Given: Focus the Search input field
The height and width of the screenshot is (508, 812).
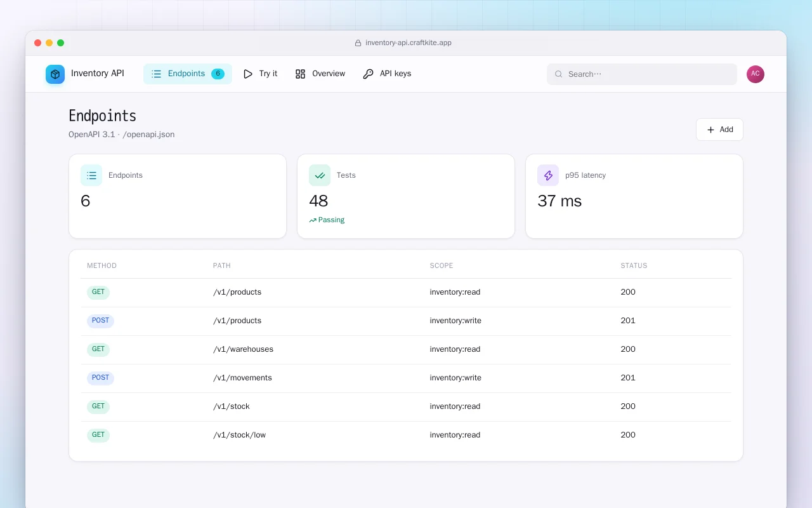Looking at the screenshot, I should click(642, 74).
